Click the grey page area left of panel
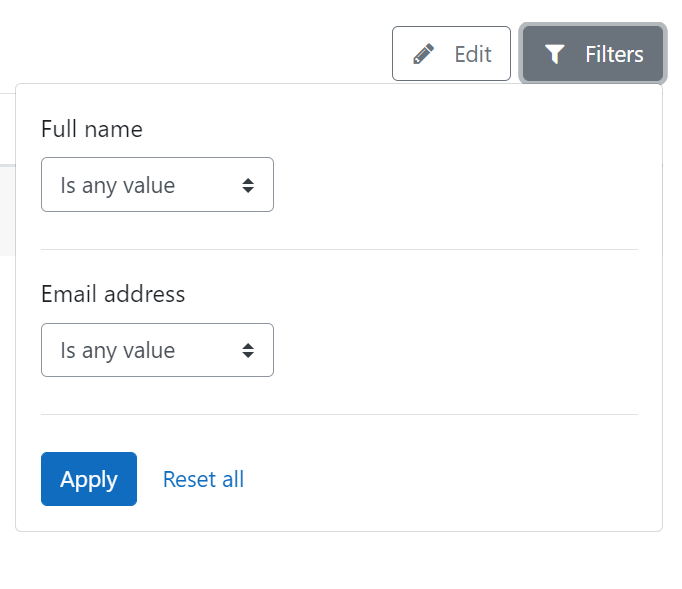 coord(7,211)
